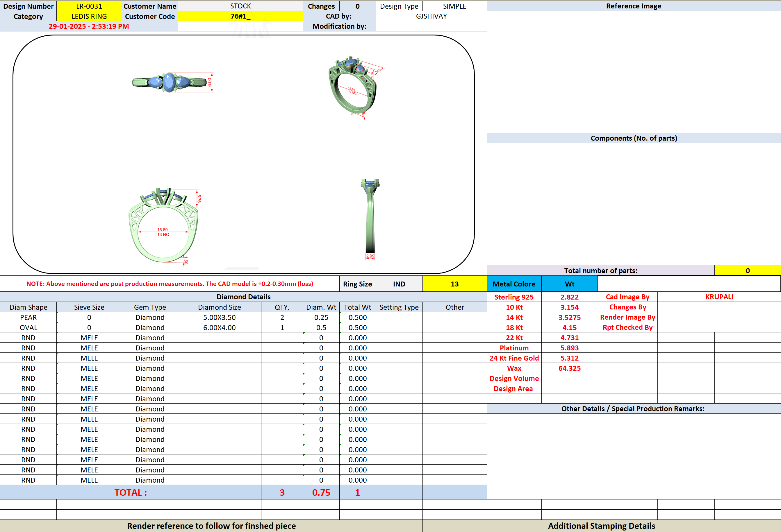Viewport: 781px width, 532px height.
Task: Select the PEAR diam shape cell
Action: [x=28, y=317]
